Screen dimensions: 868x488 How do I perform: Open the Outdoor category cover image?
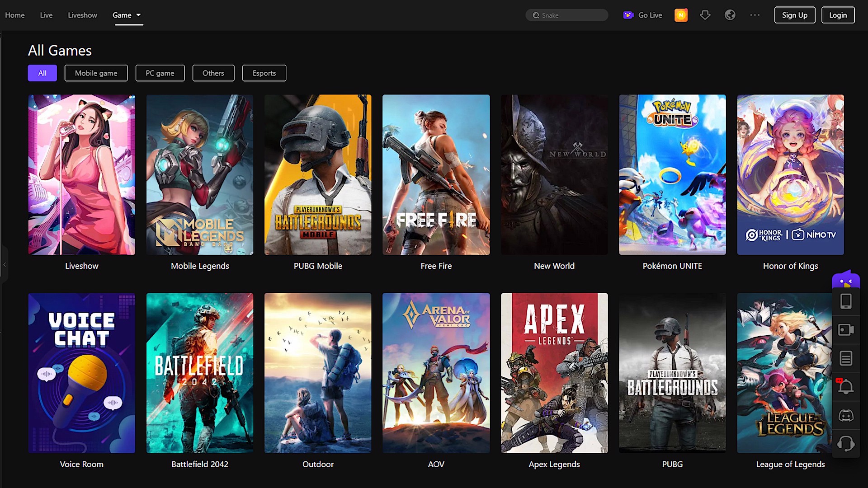click(x=318, y=373)
